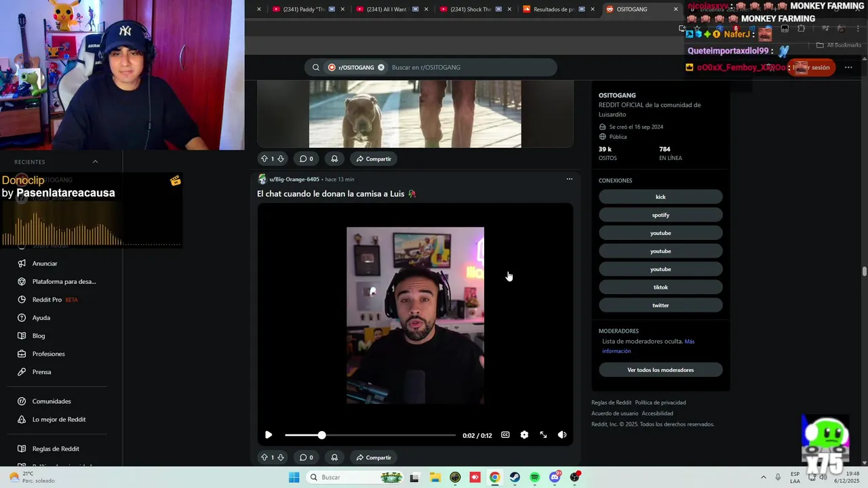Open All Bookmarks folder
The image size is (868, 488).
coord(839,45)
